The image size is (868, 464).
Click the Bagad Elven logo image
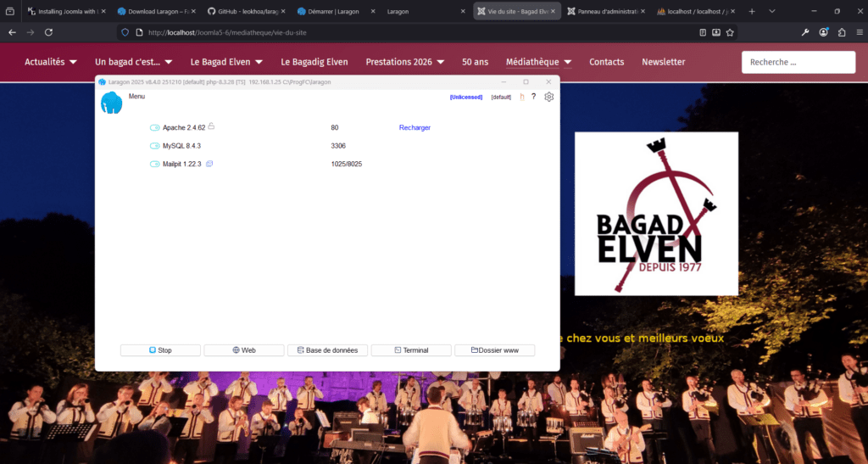point(656,214)
